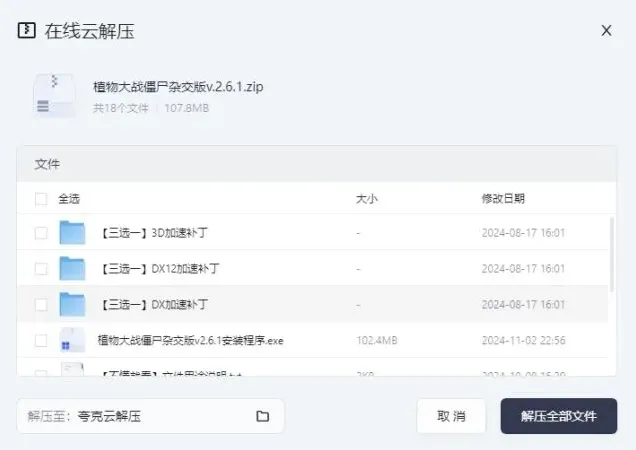Check the 3D加速补丁 folder checkbox
The height and width of the screenshot is (450, 636).
click(x=41, y=233)
